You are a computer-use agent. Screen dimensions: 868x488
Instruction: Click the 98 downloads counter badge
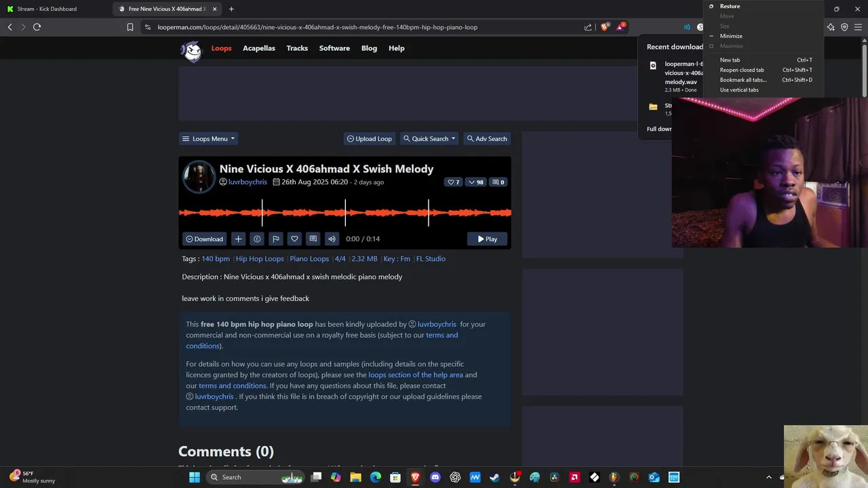click(x=476, y=182)
